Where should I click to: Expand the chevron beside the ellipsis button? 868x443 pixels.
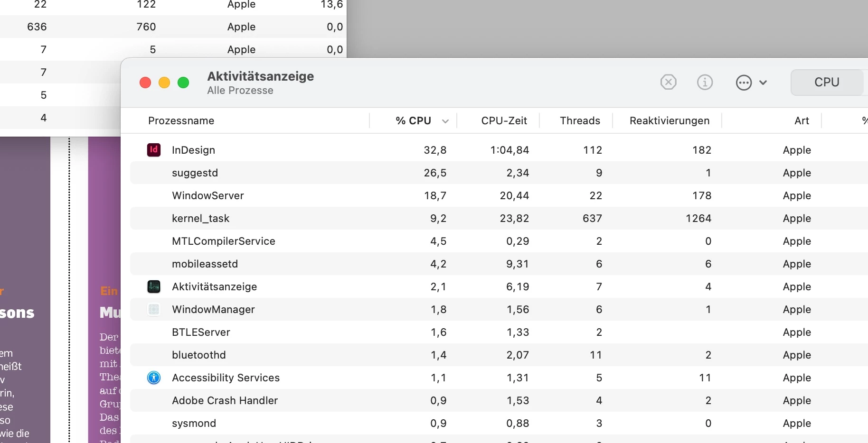coord(763,83)
